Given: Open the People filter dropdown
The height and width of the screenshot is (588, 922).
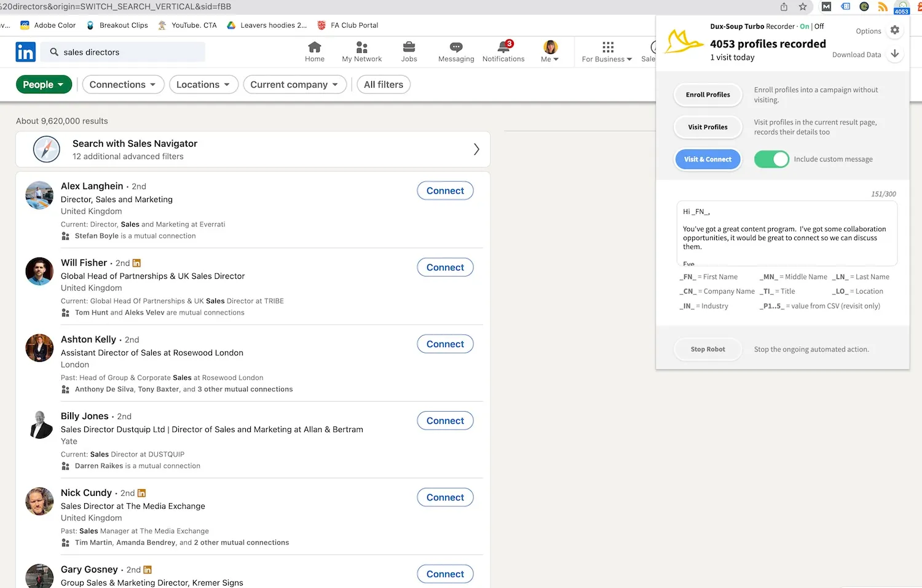Looking at the screenshot, I should click(x=44, y=85).
